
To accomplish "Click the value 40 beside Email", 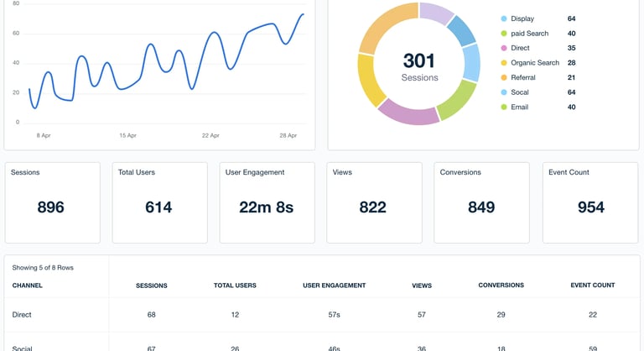I will (x=571, y=107).
